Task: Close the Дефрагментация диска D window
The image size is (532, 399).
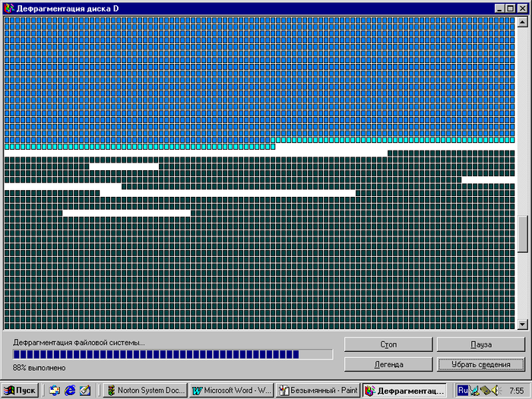Action: (523, 8)
